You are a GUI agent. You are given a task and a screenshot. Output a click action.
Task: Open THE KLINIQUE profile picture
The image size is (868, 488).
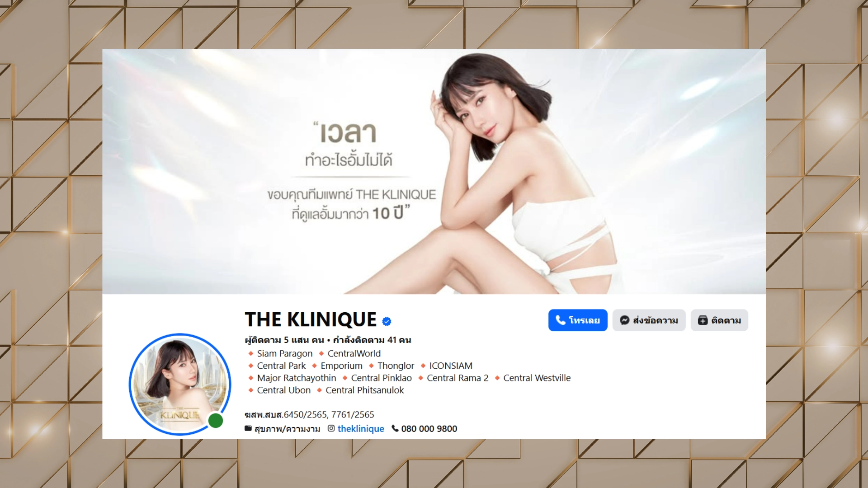point(180,385)
